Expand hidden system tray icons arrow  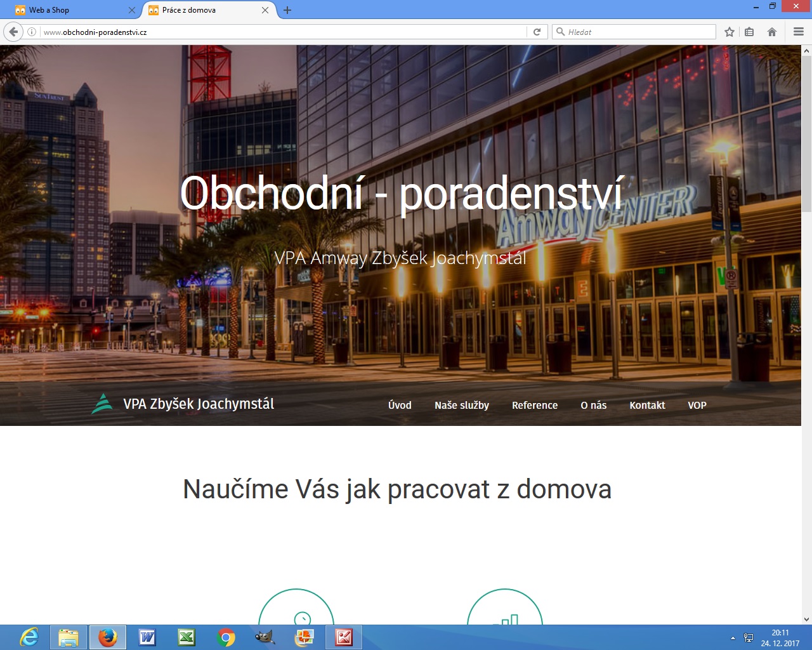[x=733, y=638]
